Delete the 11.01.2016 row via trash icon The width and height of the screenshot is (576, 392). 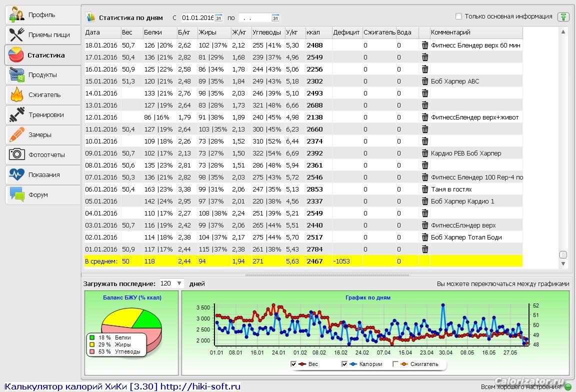point(424,129)
